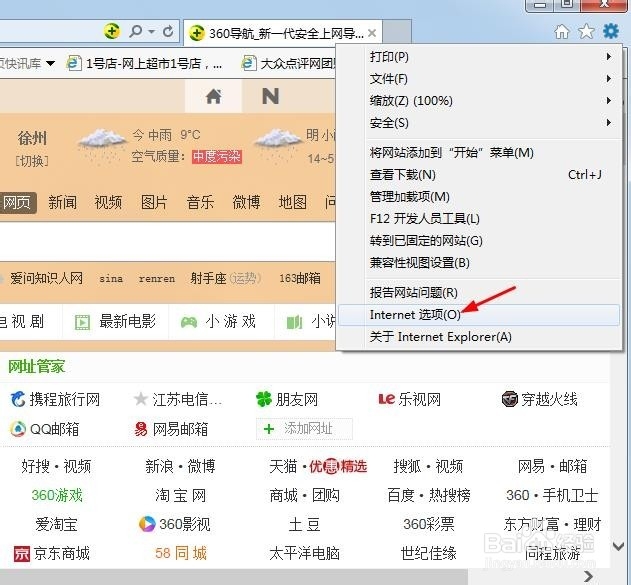Click the house icon on 360 page

[214, 96]
